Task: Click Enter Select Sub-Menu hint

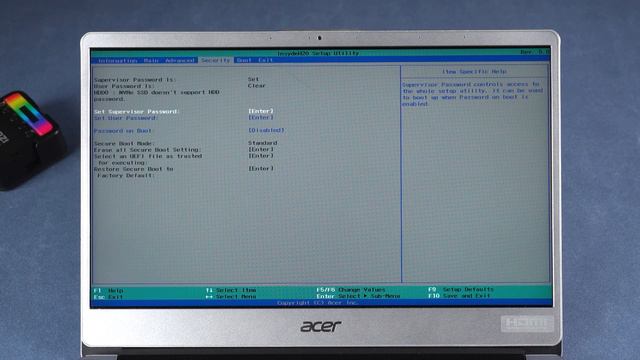Action: pos(358,296)
